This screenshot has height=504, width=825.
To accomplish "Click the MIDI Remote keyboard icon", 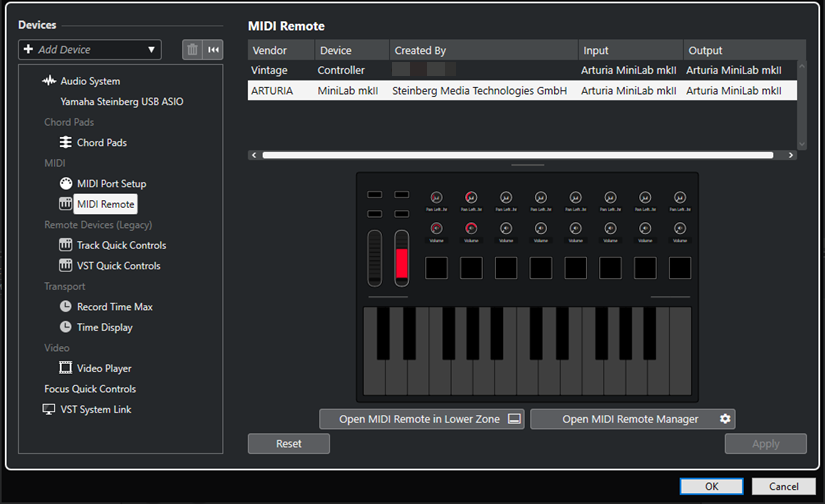I will pos(65,204).
